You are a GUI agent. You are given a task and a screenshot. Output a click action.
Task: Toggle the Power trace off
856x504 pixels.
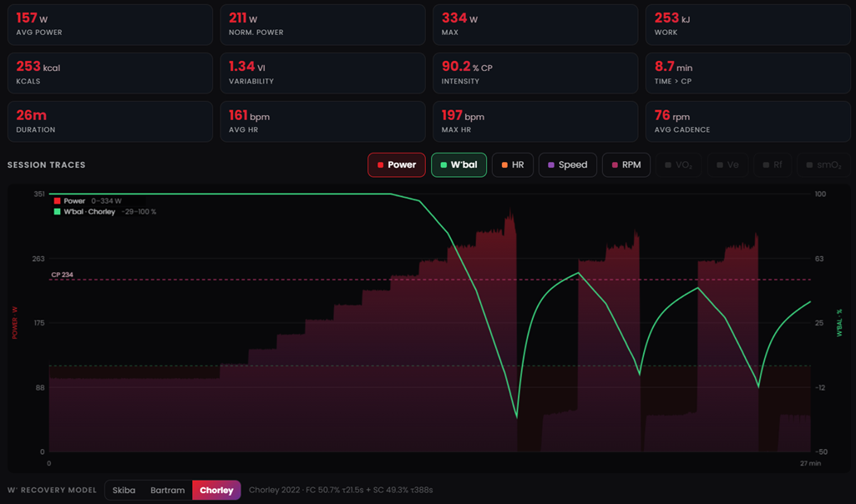click(x=397, y=164)
